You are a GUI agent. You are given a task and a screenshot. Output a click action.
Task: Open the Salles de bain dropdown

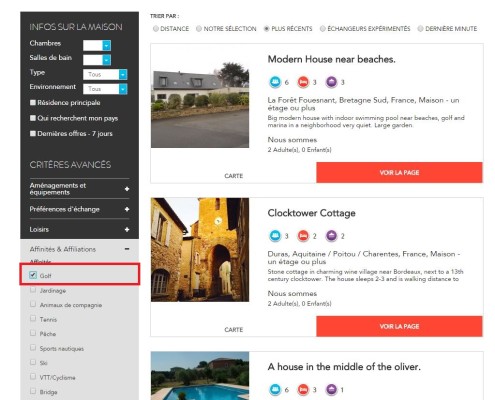coord(97,60)
